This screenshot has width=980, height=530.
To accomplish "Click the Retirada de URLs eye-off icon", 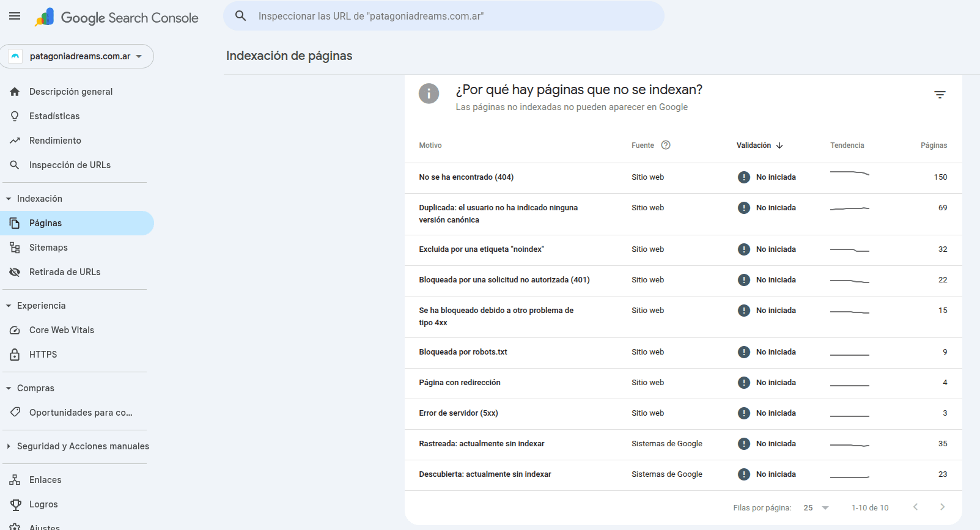I will click(x=15, y=272).
